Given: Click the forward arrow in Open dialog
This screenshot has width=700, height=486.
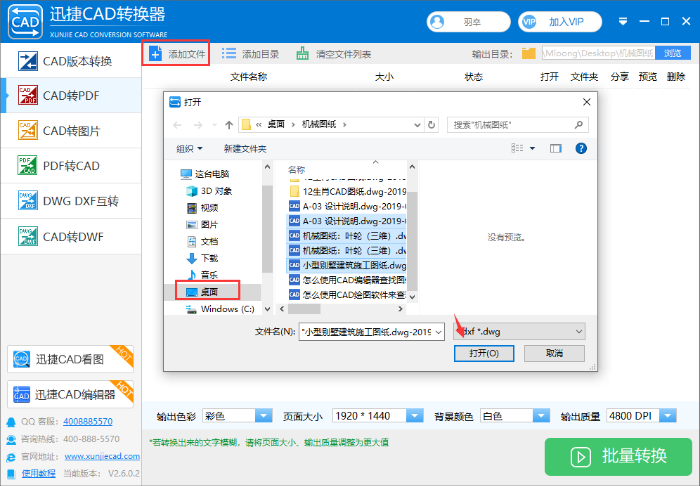Looking at the screenshot, I should 198,125.
